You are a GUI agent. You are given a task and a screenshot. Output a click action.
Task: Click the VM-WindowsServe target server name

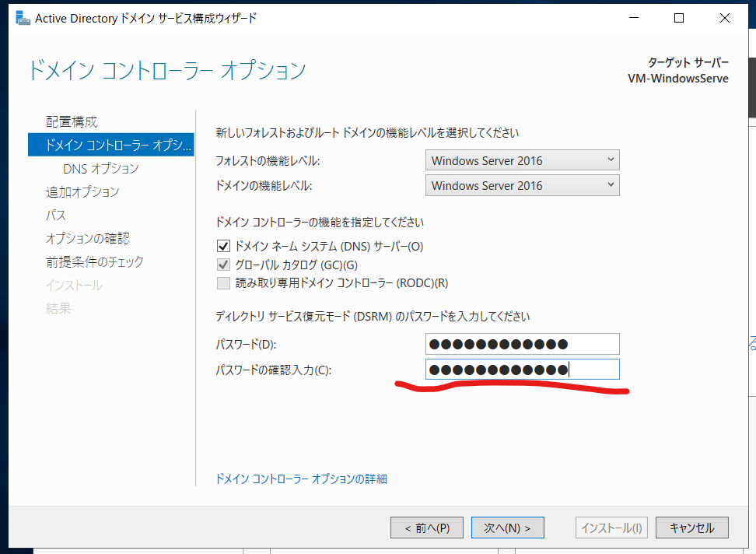point(678,79)
